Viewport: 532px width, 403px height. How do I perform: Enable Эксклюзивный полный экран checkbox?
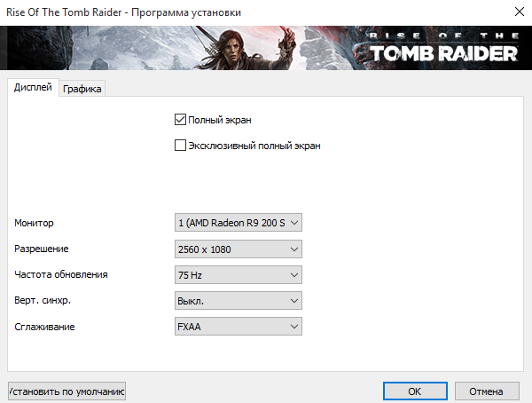[x=180, y=146]
